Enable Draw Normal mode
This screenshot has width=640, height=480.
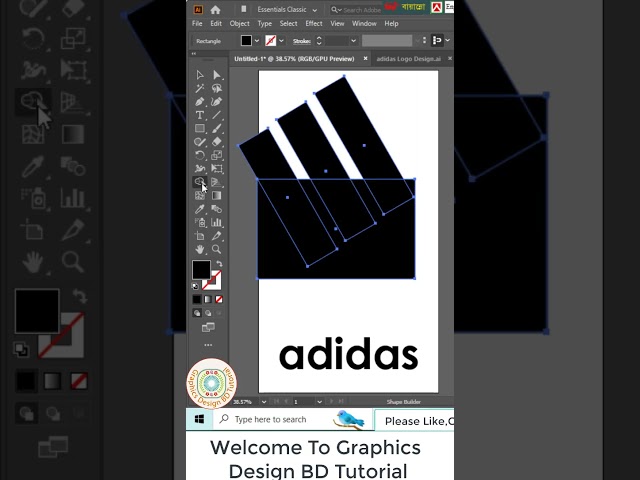coord(197,313)
